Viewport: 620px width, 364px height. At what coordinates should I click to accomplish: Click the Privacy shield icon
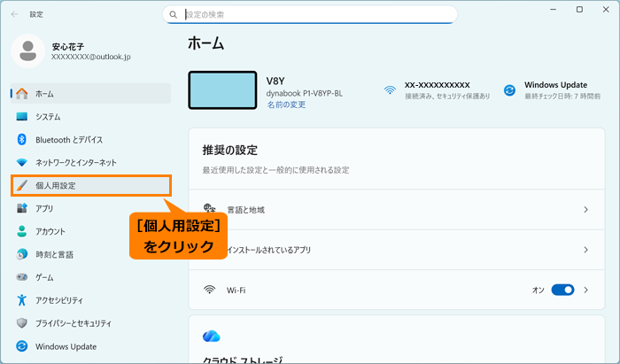click(22, 323)
